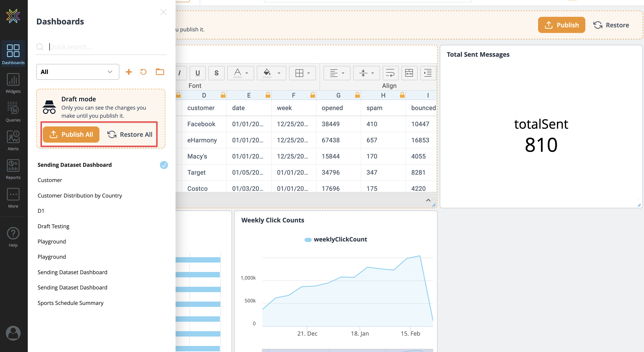Toggle underline text formatting

click(x=197, y=73)
